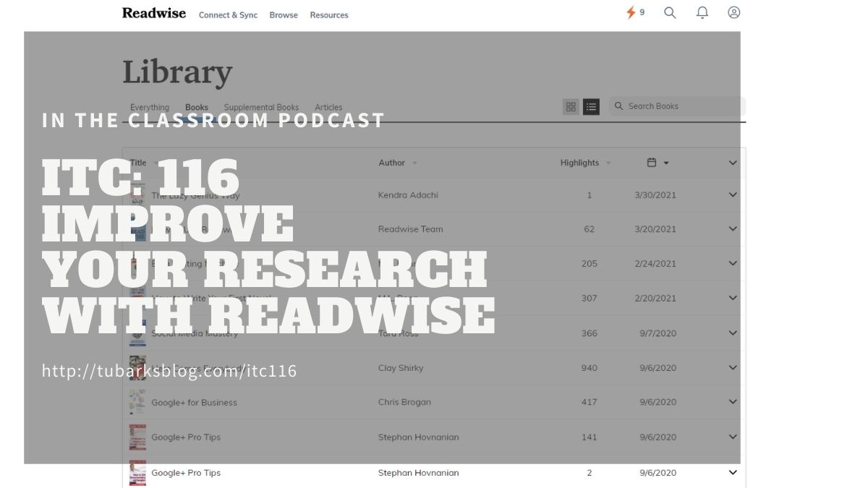The height and width of the screenshot is (488, 868).
Task: Select the Supplemental Books tab
Action: tap(261, 107)
